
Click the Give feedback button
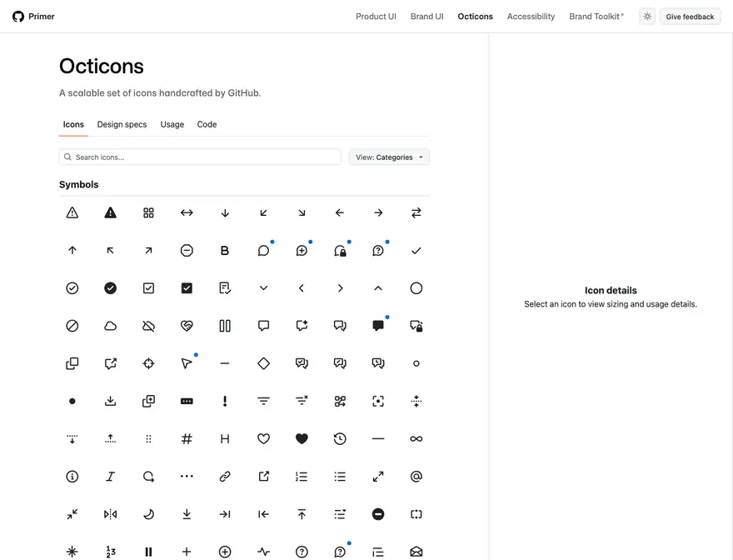[x=690, y=17]
